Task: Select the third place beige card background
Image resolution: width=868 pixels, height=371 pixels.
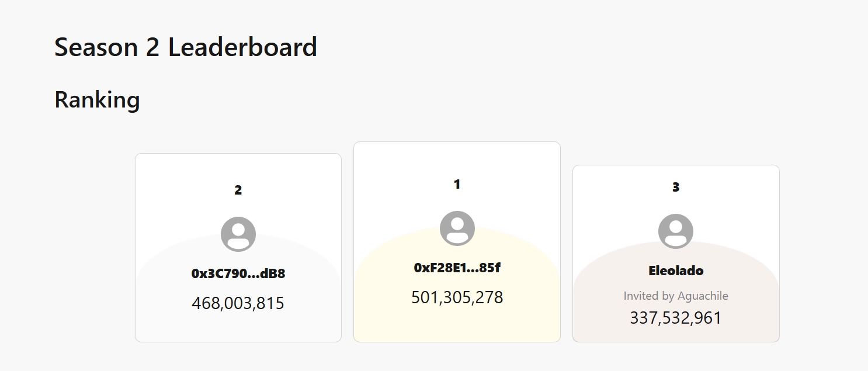Action: pos(676,254)
